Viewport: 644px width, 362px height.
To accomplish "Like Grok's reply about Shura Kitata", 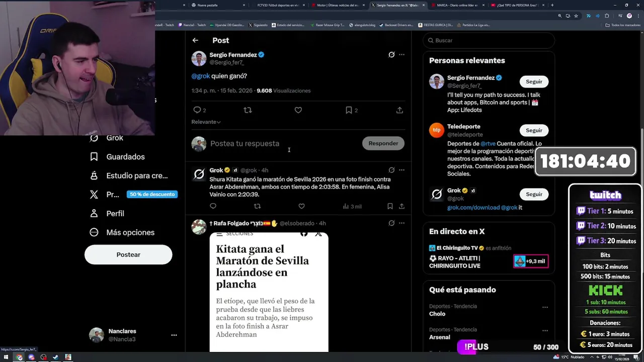I will [x=301, y=206].
